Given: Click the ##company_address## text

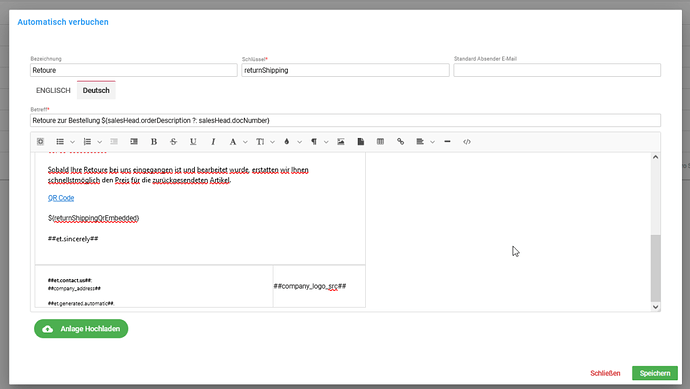Looking at the screenshot, I should point(74,289).
